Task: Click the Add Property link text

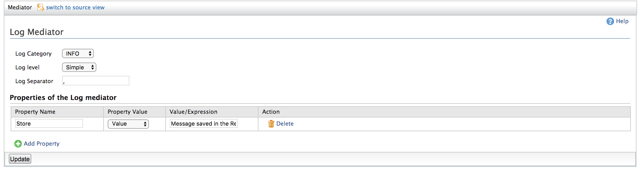Action: point(42,144)
